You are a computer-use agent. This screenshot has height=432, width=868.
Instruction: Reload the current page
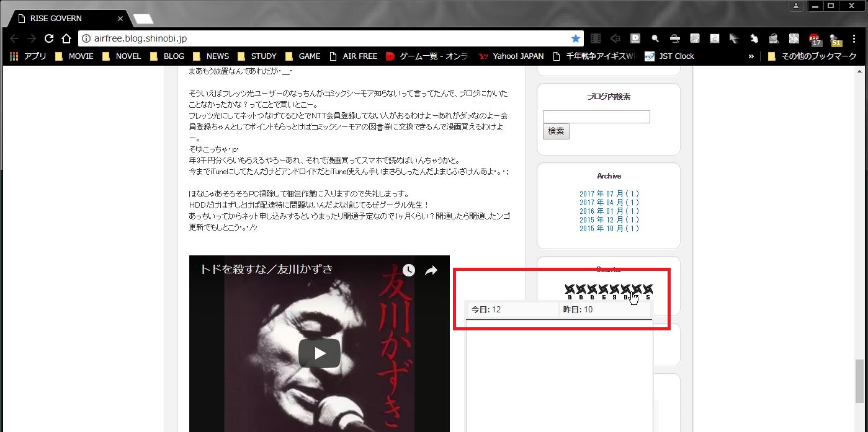[49, 38]
